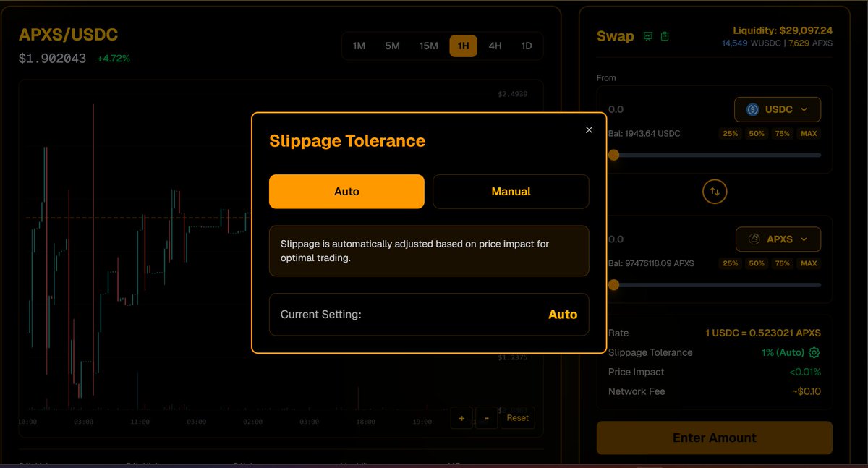Swap token direction with arrows icon
This screenshot has width=868, height=468.
pos(715,192)
